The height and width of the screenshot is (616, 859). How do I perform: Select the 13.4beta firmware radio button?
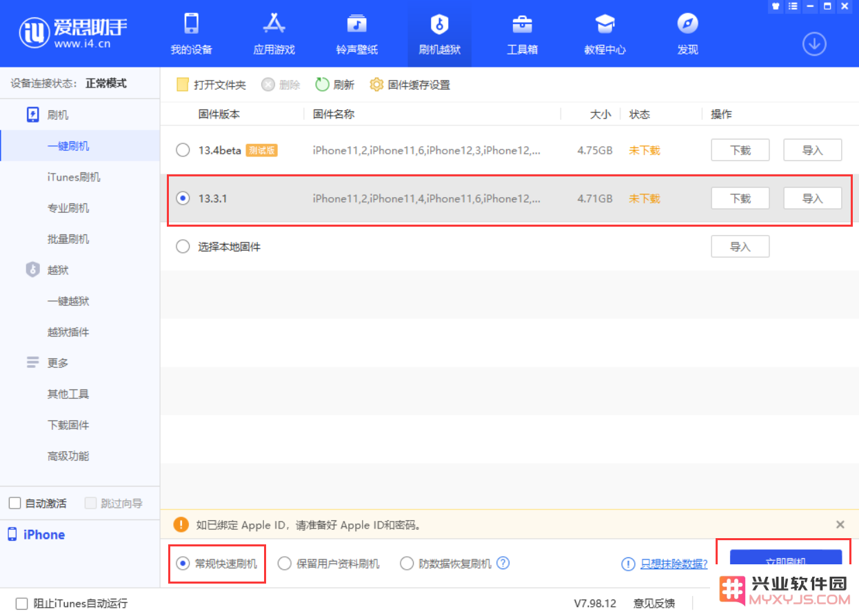tap(183, 150)
